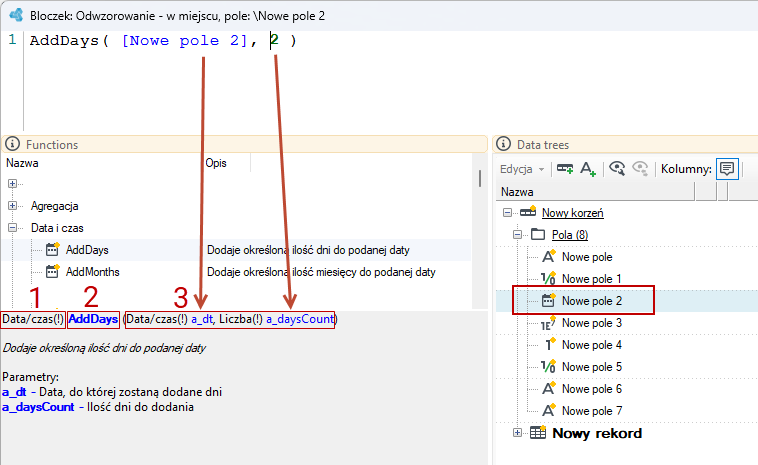Expand the Agregacja function group

coord(12,205)
